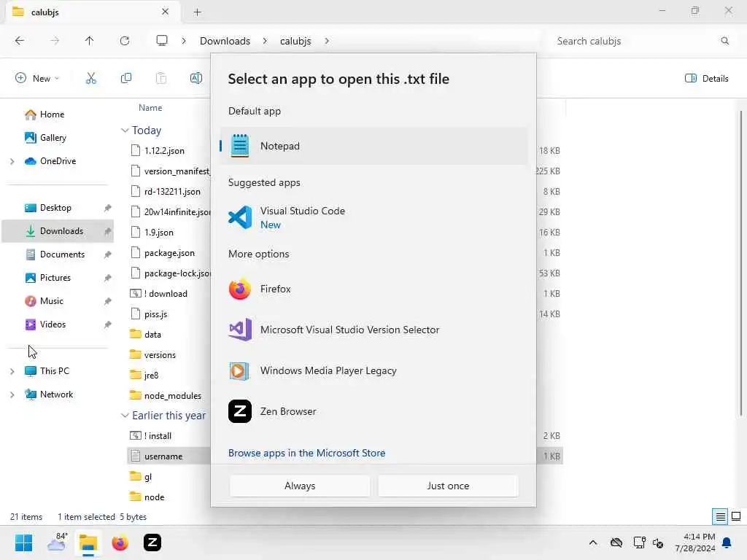Unpin Desktop using its pin icon
The height and width of the screenshot is (560, 747).
(x=108, y=208)
